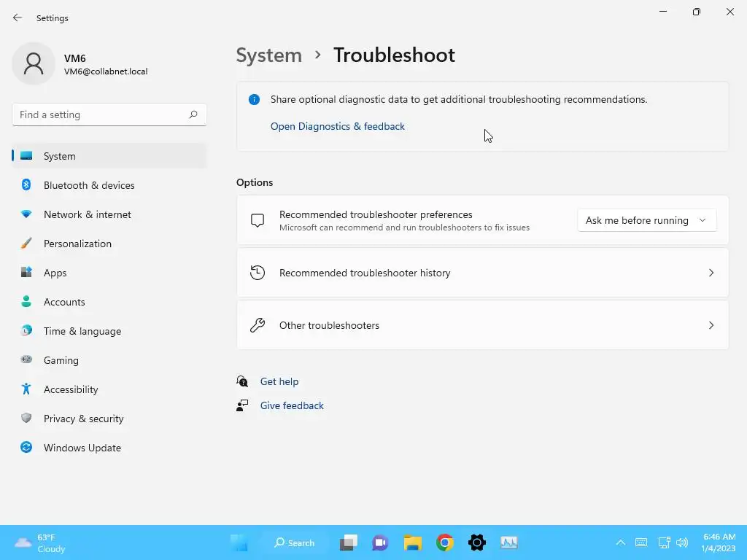
Task: Click the Accounts person icon in sidebar
Action: click(x=26, y=301)
